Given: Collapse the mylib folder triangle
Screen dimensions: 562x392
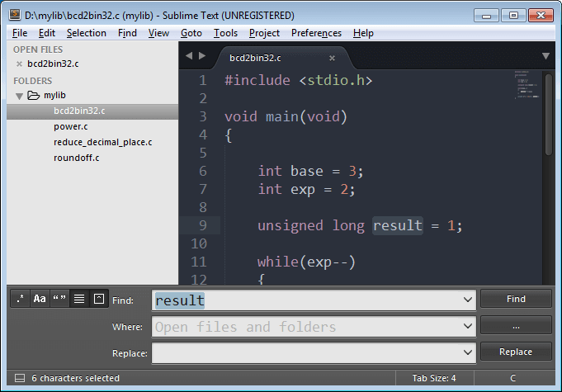Looking at the screenshot, I should 19,96.
